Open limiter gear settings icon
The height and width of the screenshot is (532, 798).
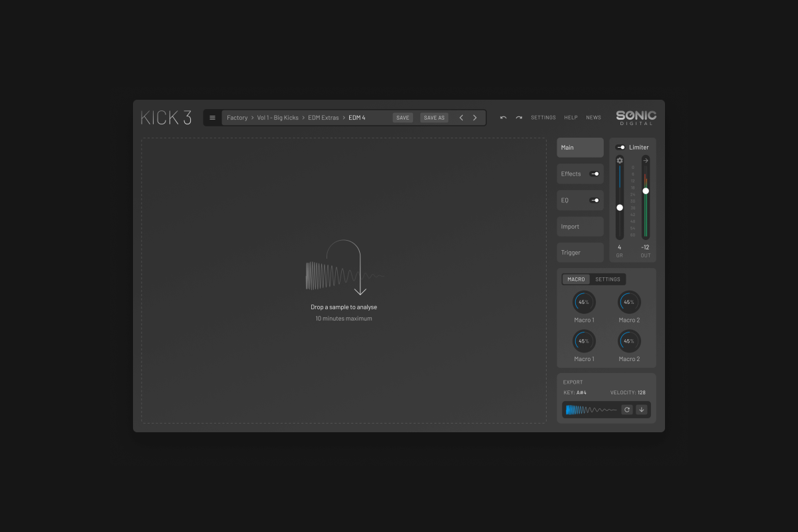[620, 160]
